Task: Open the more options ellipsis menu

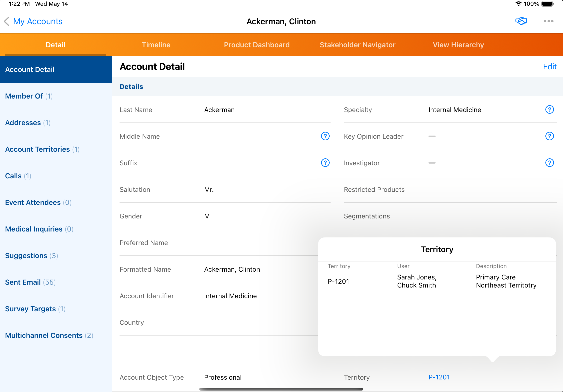Action: [x=548, y=21]
